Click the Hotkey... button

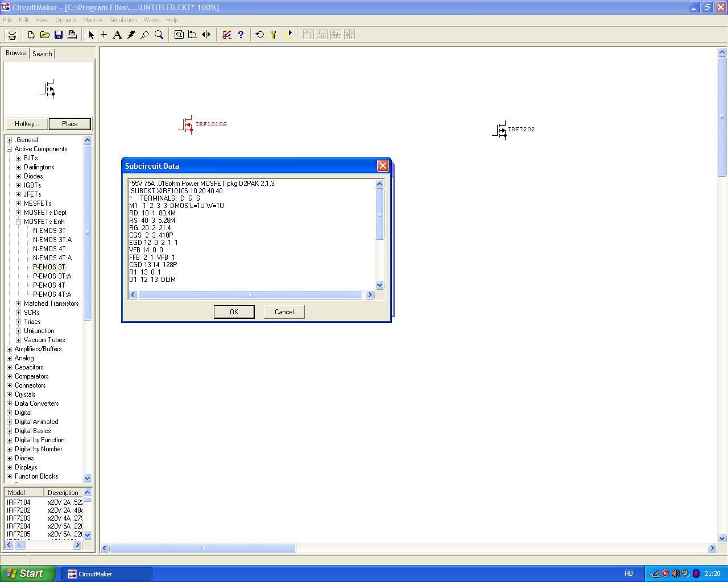pos(27,124)
